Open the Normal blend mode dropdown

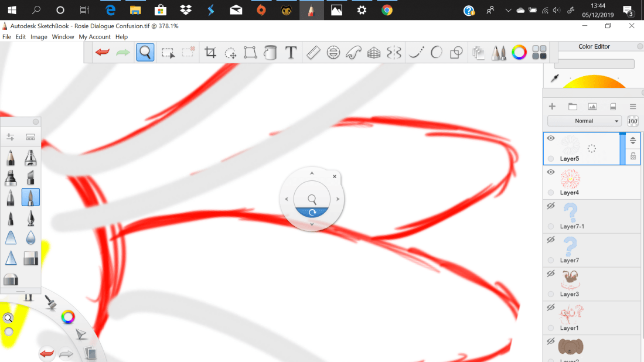point(584,121)
